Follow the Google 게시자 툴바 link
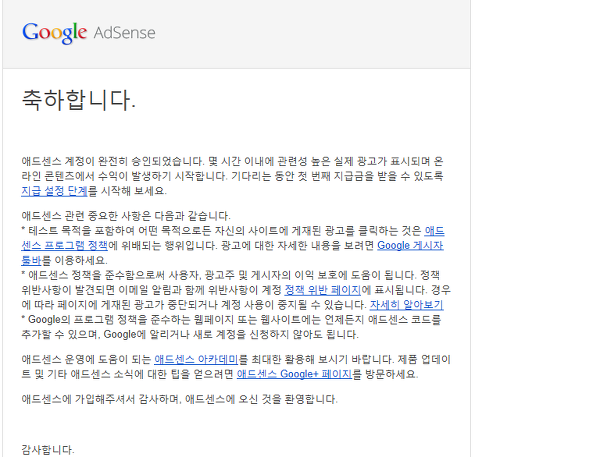This screenshot has height=457, width=600. point(410,245)
